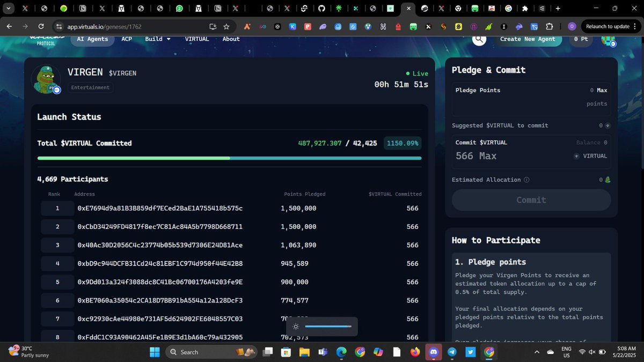Image resolution: width=644 pixels, height=362 pixels.
Task: Open File Explorer from the taskbar
Action: [x=304, y=352]
